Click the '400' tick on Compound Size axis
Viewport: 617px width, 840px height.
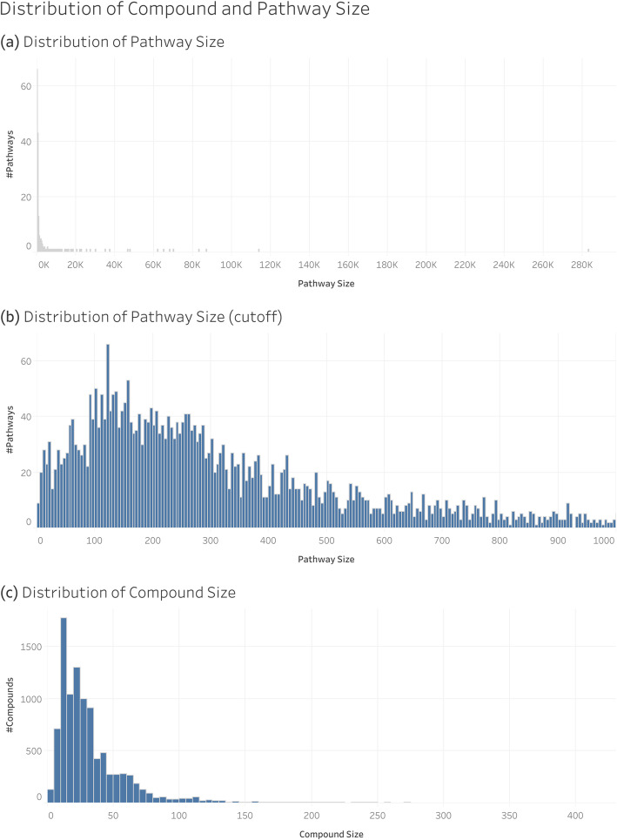(x=575, y=816)
